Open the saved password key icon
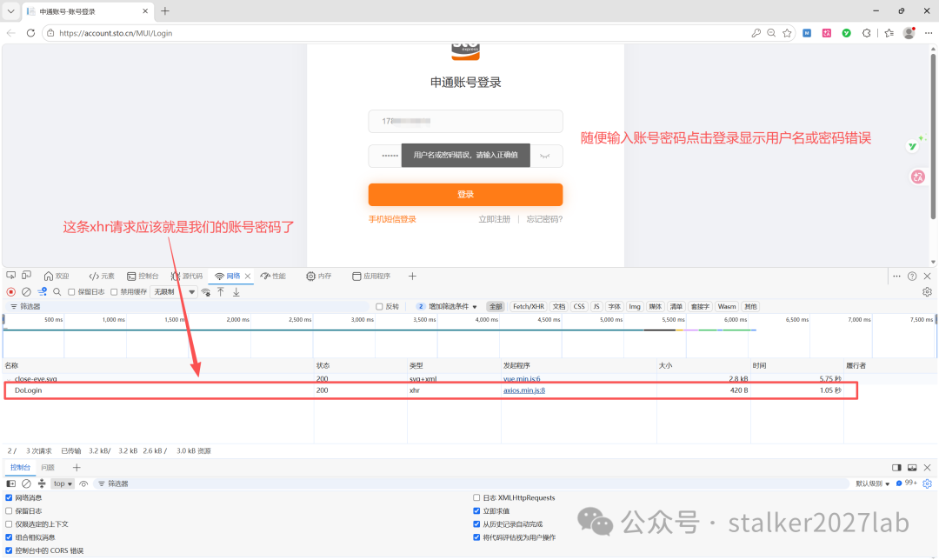 [x=756, y=33]
